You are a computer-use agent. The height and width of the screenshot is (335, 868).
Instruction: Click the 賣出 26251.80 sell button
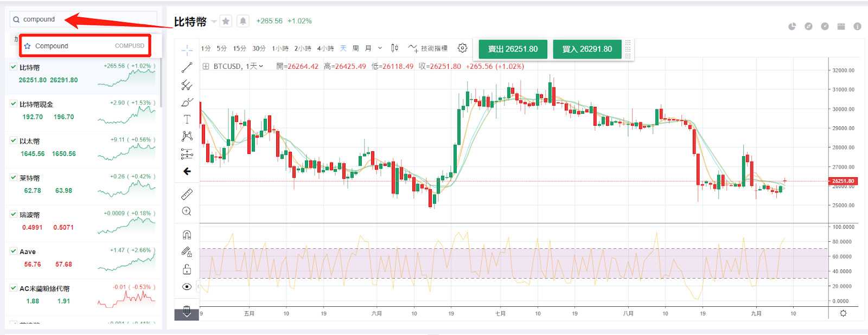pos(513,49)
